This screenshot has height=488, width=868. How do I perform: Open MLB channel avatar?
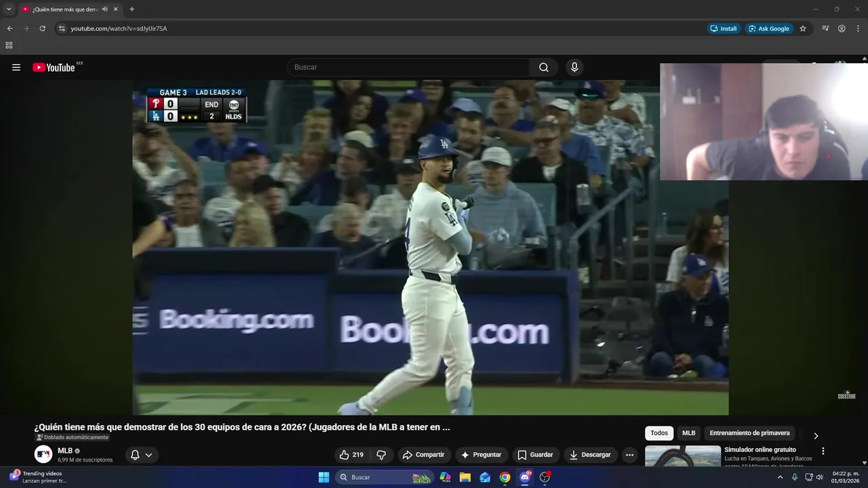coord(43,455)
